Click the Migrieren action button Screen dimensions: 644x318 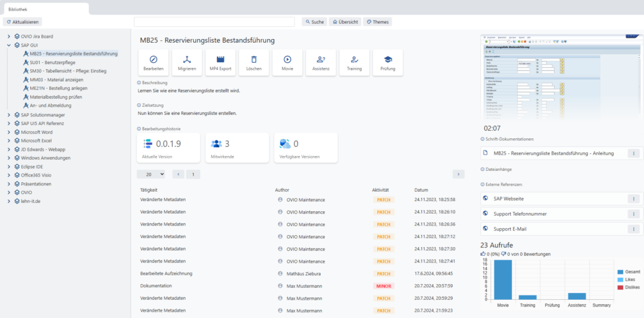(x=187, y=63)
